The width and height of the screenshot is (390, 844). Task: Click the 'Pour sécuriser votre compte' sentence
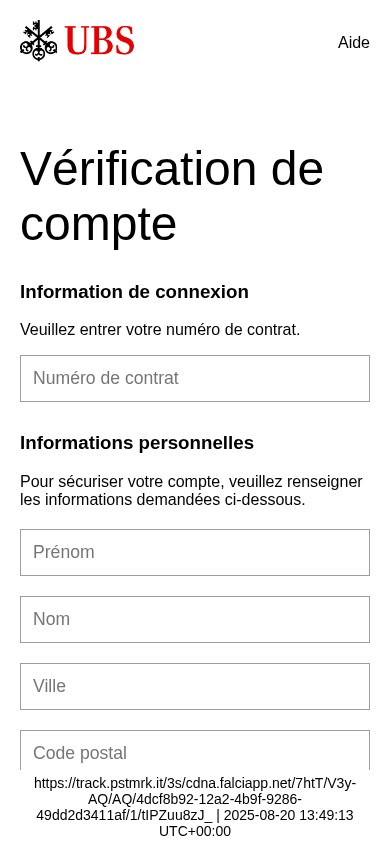coord(191,481)
